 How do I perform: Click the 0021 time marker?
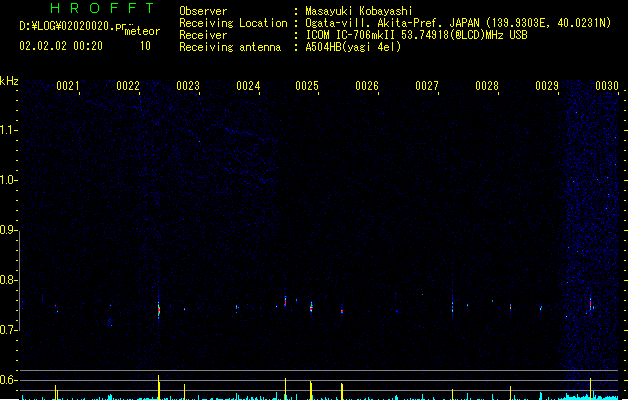pos(67,86)
